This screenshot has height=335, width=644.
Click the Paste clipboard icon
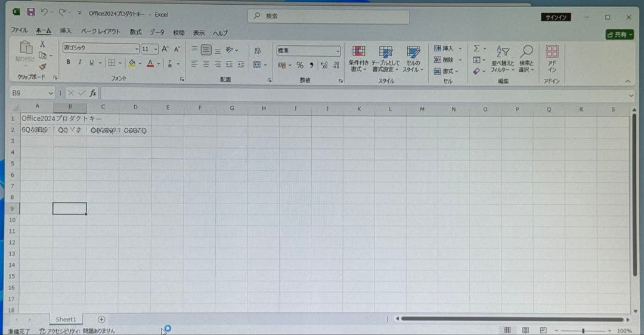26,48
